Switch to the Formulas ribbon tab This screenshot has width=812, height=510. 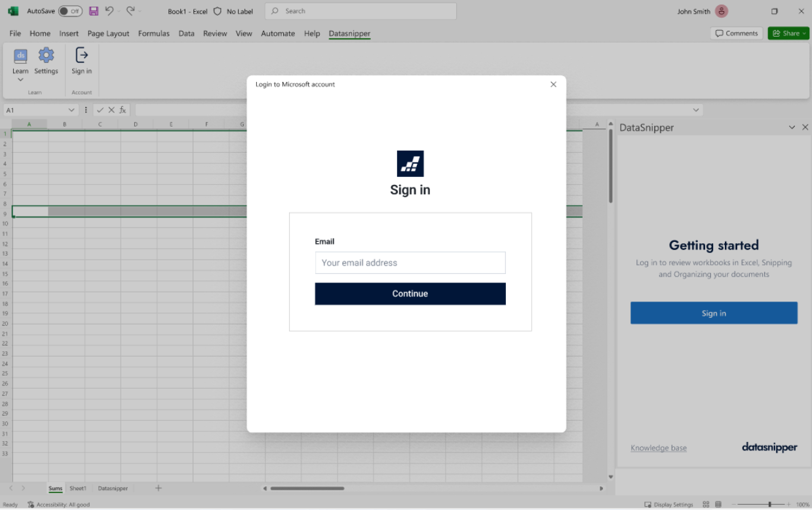coord(153,33)
